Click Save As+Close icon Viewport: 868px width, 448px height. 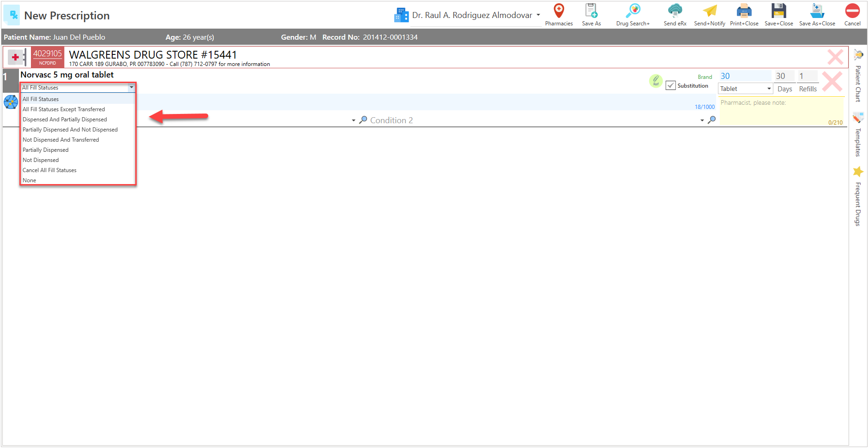(817, 15)
